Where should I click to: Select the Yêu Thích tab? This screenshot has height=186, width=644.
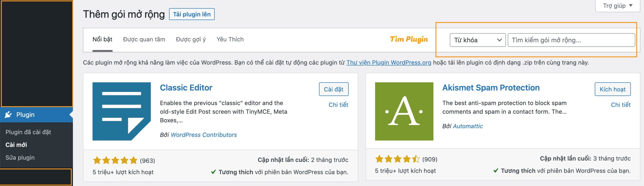point(230,39)
